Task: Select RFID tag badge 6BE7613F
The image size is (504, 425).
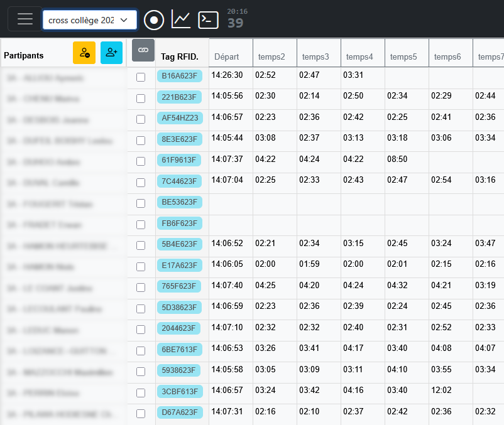Action: coord(180,349)
